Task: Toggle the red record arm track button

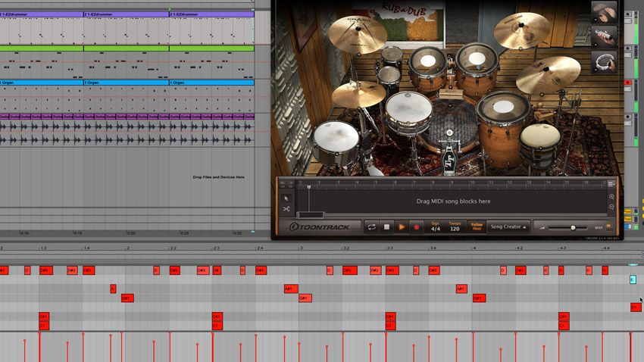Action: (627, 82)
